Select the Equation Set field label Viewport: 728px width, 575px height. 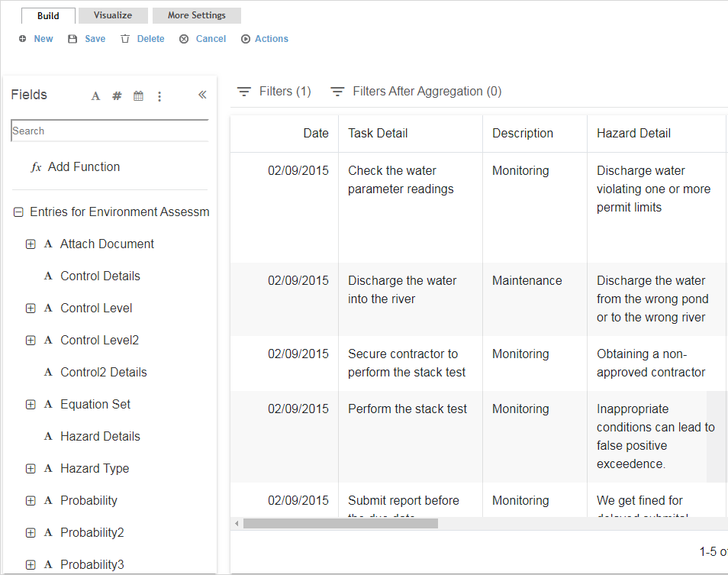click(x=95, y=404)
